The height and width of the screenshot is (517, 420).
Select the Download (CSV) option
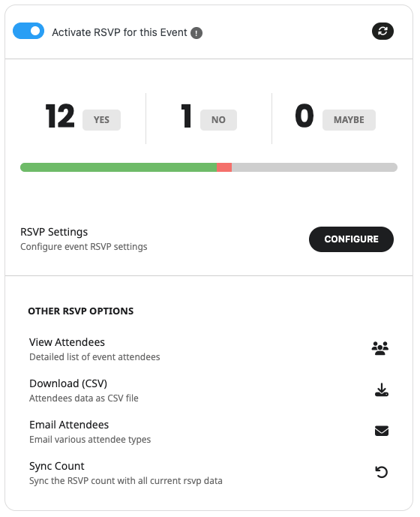point(208,390)
